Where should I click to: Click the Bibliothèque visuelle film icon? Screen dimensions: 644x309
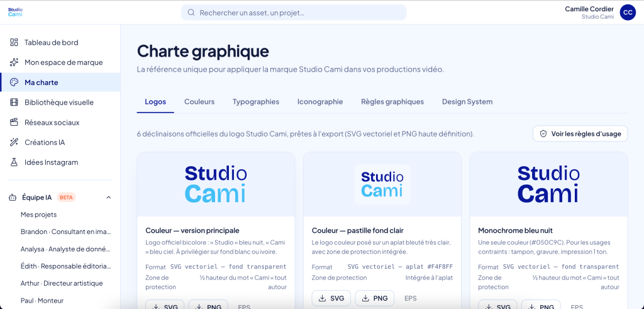(14, 103)
